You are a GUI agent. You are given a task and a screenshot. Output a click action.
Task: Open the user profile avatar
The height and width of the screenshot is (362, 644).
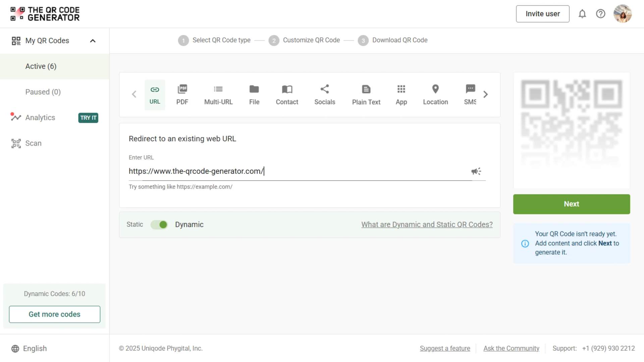click(623, 14)
